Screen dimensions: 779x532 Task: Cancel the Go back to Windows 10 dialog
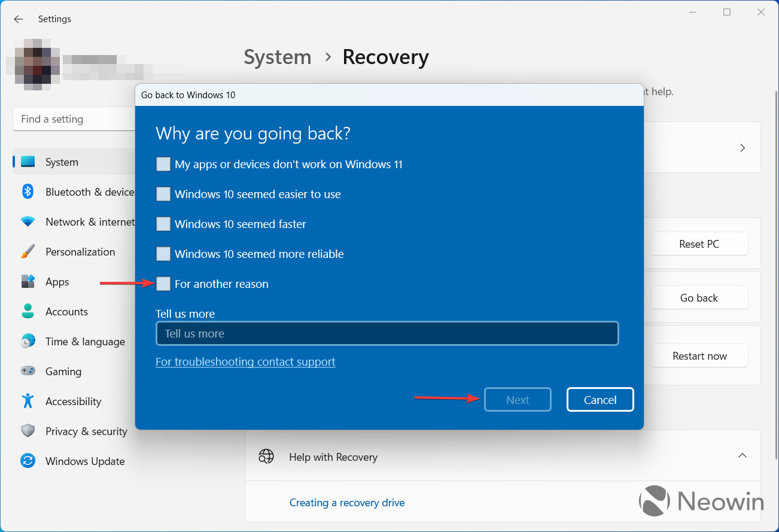tap(600, 400)
